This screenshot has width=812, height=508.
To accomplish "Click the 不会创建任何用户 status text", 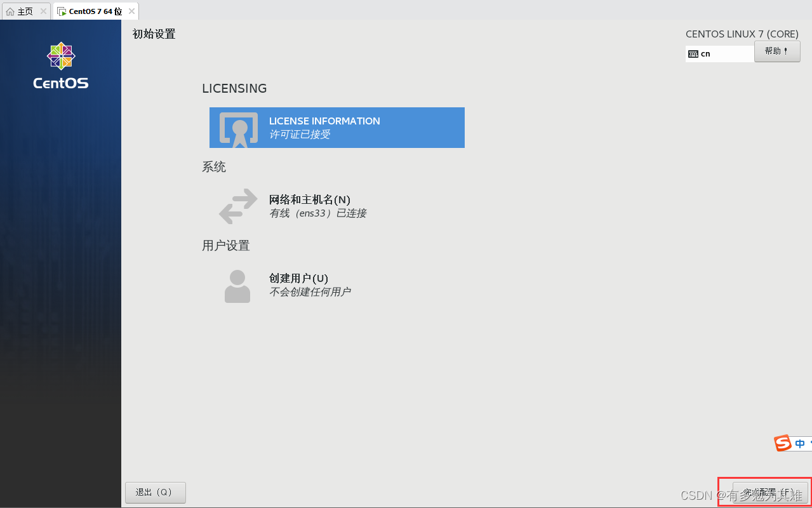I will click(310, 292).
